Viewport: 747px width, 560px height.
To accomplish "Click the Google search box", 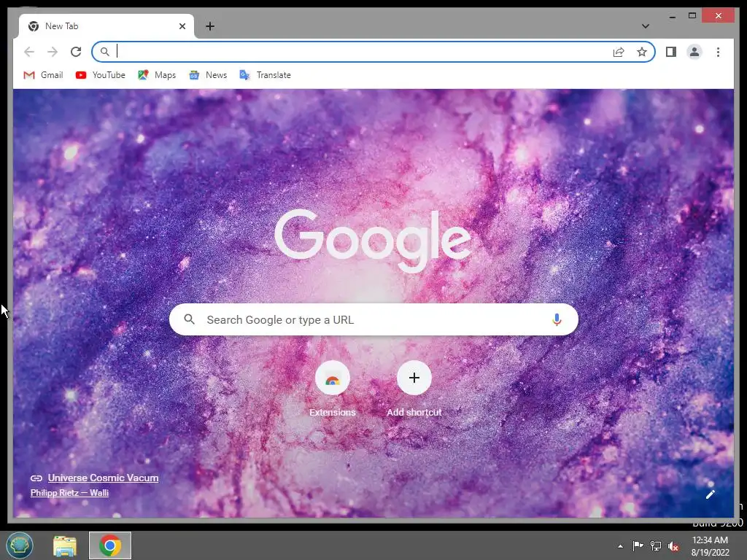I will pos(373,319).
